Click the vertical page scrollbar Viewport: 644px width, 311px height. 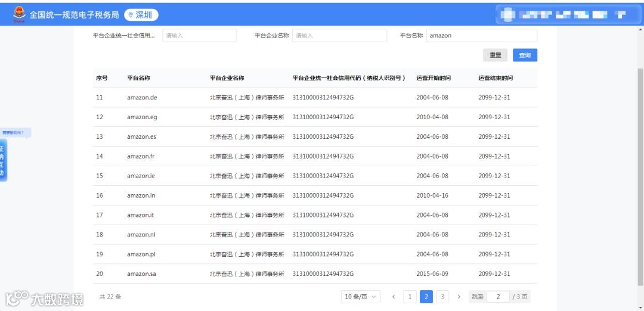[640, 176]
